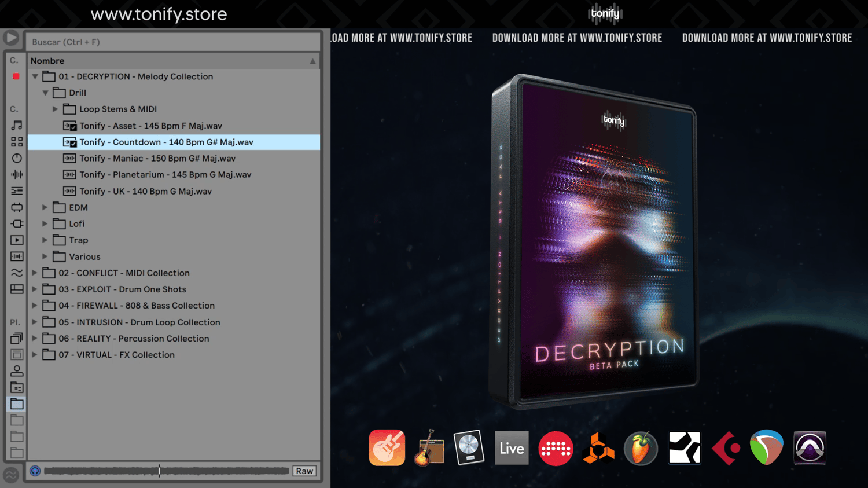
Task: Click the Logic Pro disc icon
Action: [x=469, y=447]
